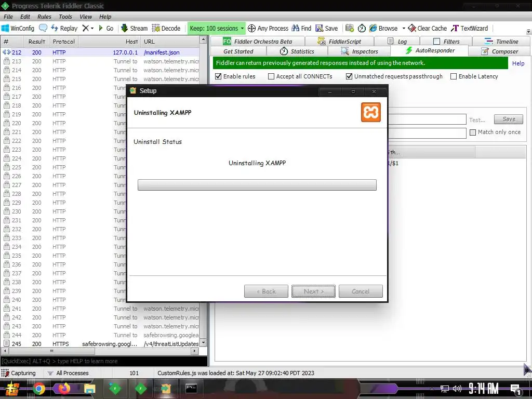Image resolution: width=532 pixels, height=399 pixels.
Task: Click Back in Setup dialog
Action: point(266,291)
